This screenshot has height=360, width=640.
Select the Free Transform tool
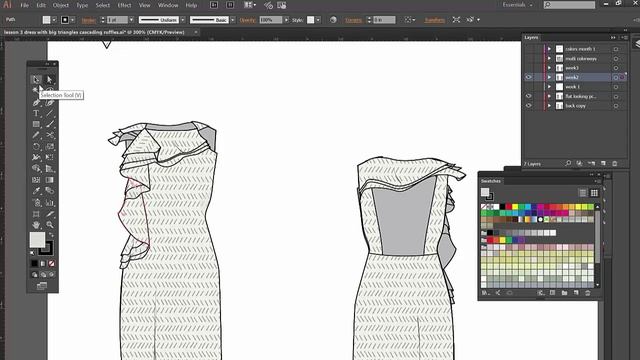pos(49,157)
